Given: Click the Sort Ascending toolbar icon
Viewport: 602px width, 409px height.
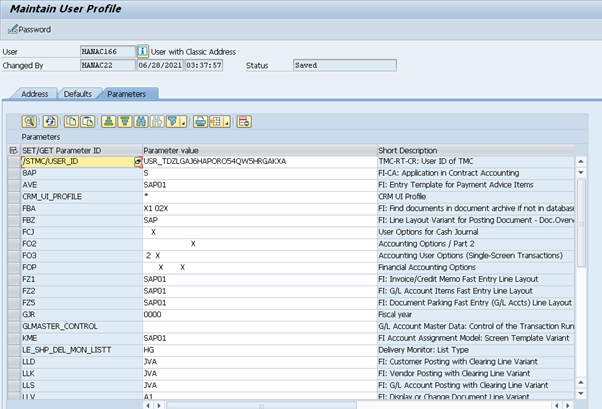Looking at the screenshot, I should (108, 121).
